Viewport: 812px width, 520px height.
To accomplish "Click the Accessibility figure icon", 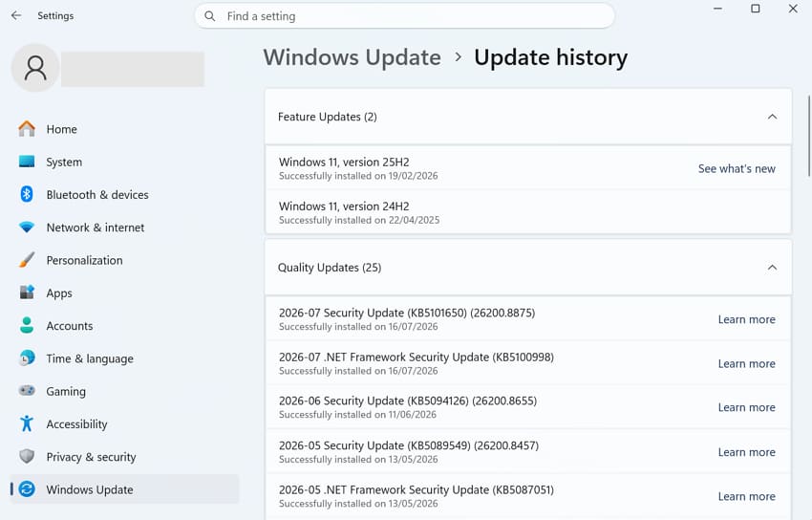I will coord(27,423).
